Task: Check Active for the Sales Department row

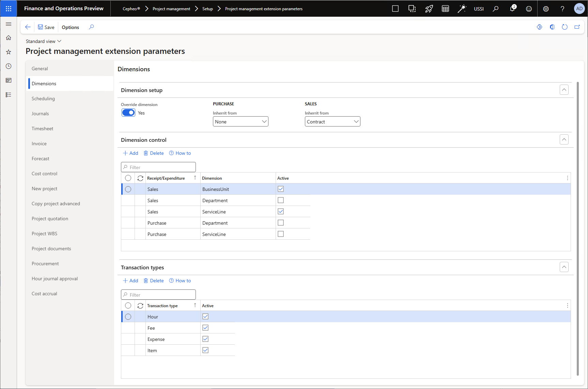Action: click(x=281, y=200)
